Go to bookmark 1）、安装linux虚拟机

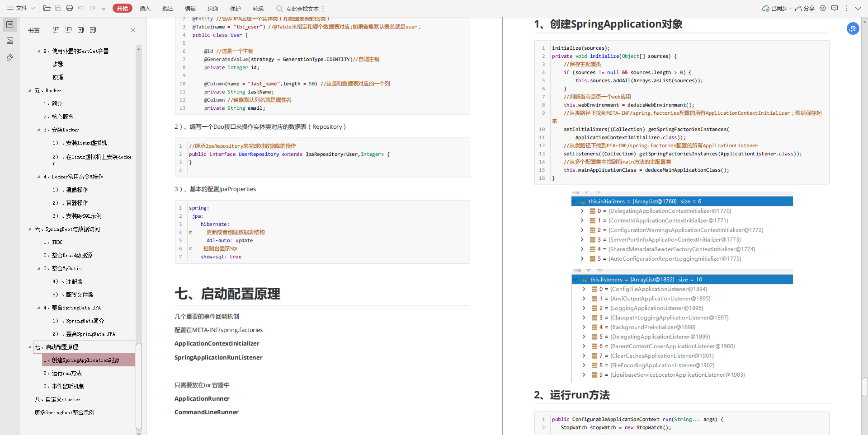tap(80, 143)
